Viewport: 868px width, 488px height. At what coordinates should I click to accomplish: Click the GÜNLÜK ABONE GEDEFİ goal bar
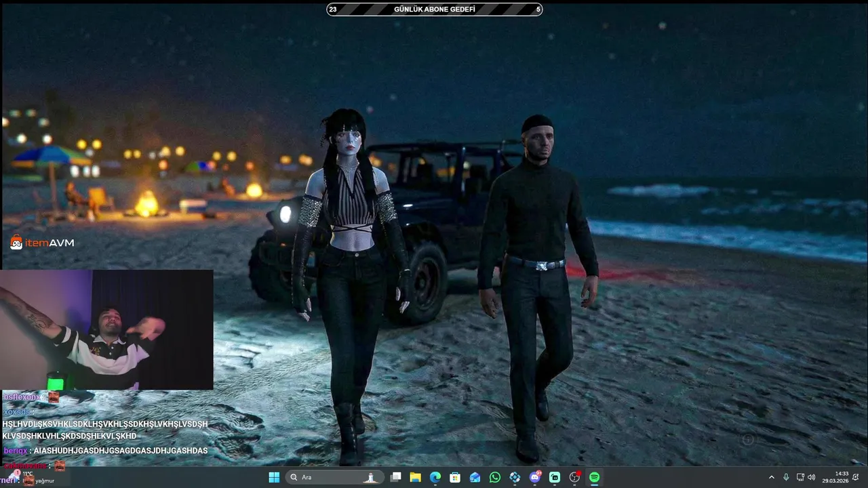click(x=435, y=9)
